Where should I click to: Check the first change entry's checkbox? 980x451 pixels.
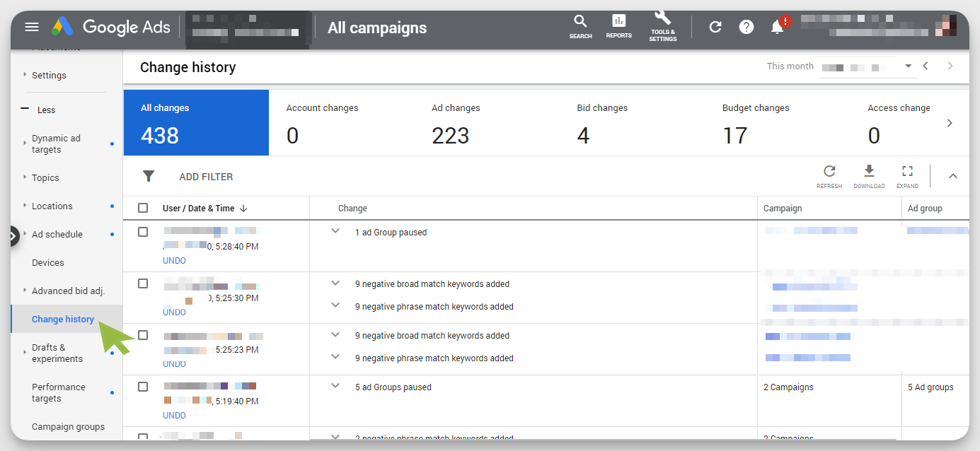tap(143, 231)
